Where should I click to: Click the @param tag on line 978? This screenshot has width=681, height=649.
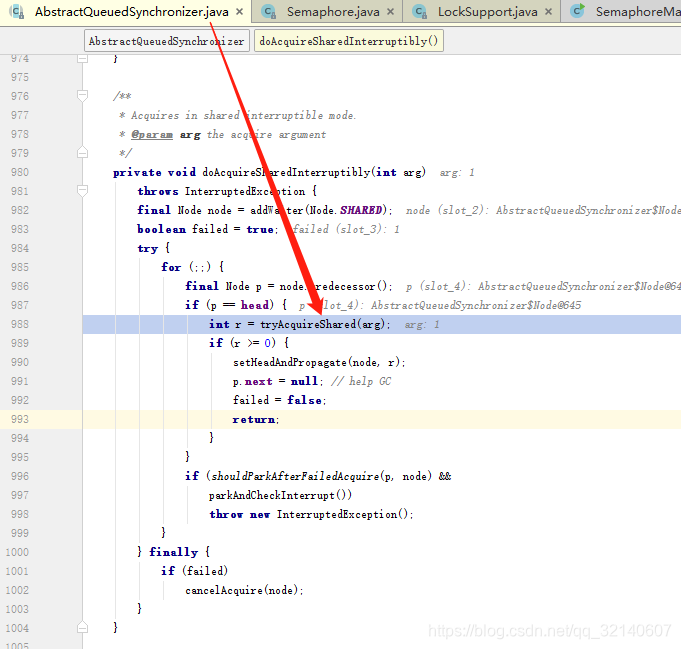click(x=152, y=135)
